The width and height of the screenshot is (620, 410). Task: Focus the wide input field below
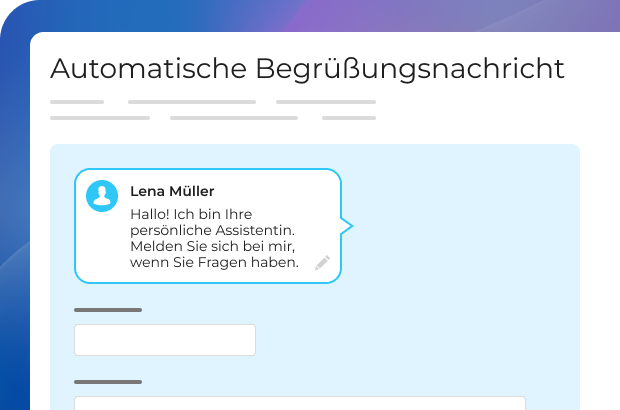pyautogui.click(x=300, y=403)
